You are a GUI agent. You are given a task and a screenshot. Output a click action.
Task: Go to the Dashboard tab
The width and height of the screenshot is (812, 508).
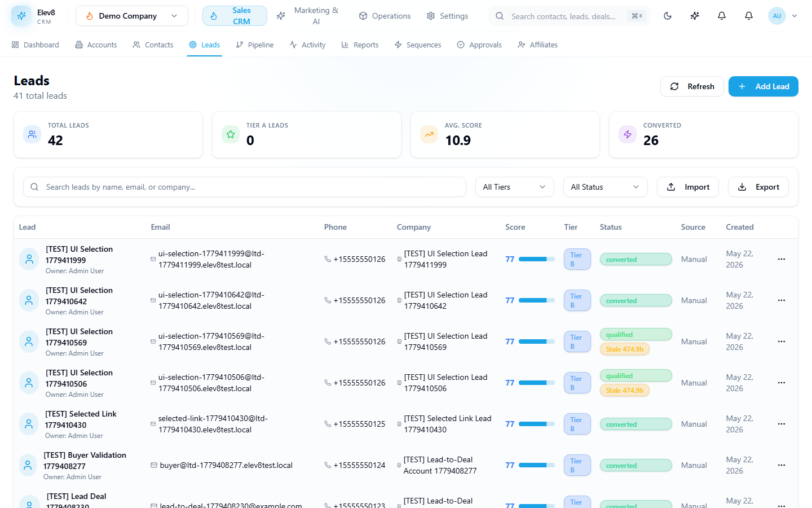(35, 45)
